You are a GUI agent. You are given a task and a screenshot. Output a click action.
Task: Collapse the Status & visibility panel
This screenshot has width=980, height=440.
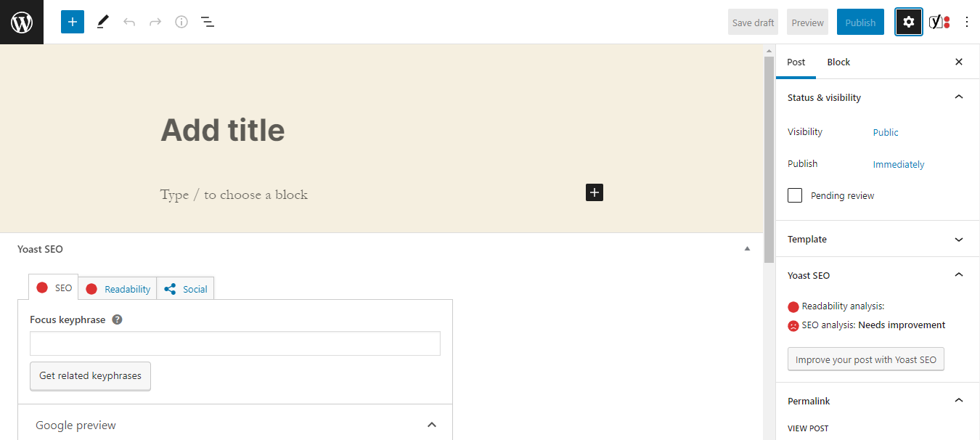[958, 97]
